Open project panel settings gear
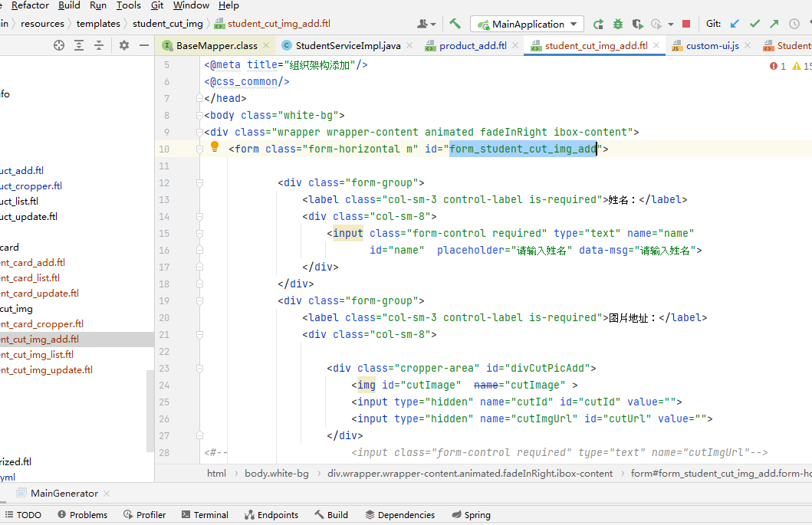The width and height of the screenshot is (812, 525). 123,45
